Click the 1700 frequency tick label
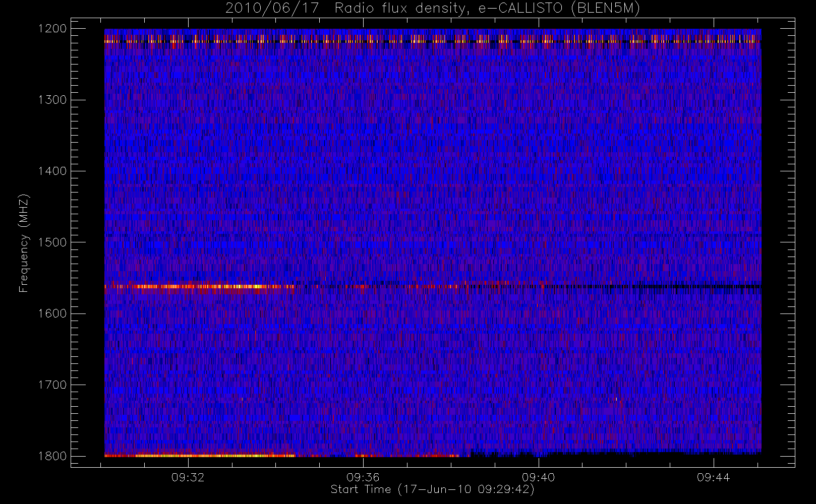 [x=52, y=385]
